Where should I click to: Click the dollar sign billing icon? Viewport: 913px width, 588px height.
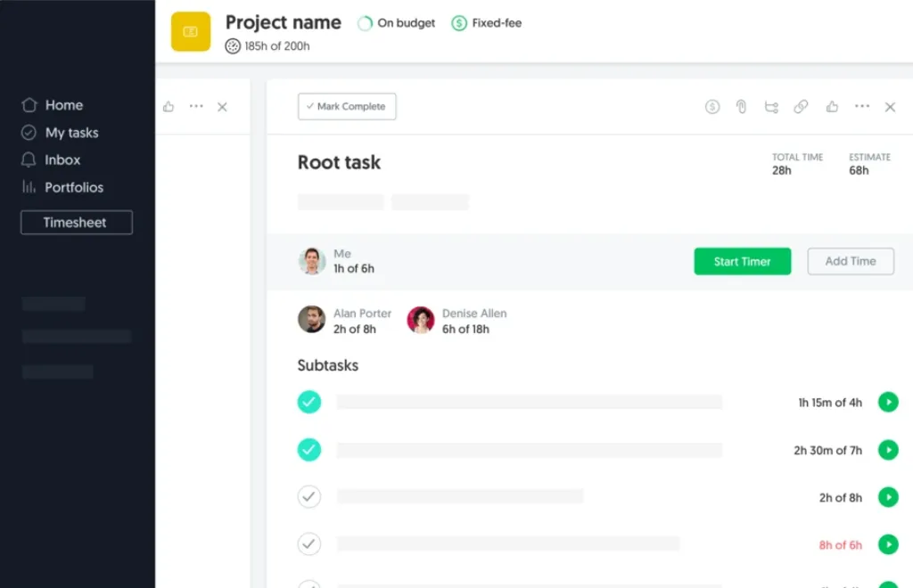711,107
